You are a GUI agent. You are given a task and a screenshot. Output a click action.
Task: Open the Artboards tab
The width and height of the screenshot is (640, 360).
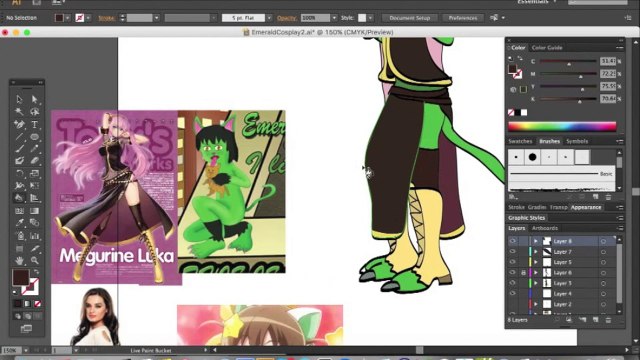544,228
